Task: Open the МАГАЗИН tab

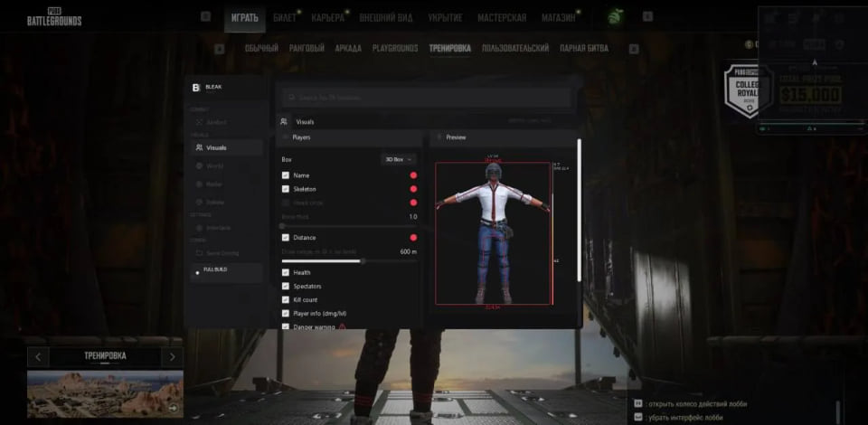Action: pos(559,18)
